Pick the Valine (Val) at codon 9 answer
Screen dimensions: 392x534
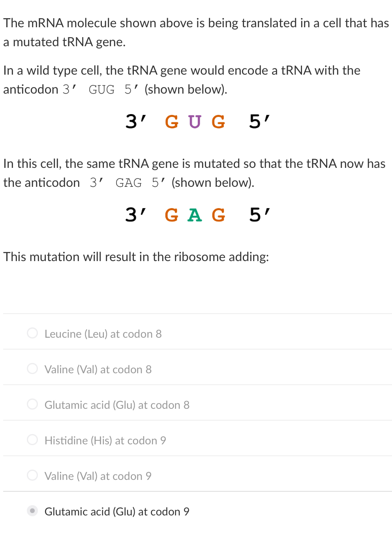[x=32, y=475]
